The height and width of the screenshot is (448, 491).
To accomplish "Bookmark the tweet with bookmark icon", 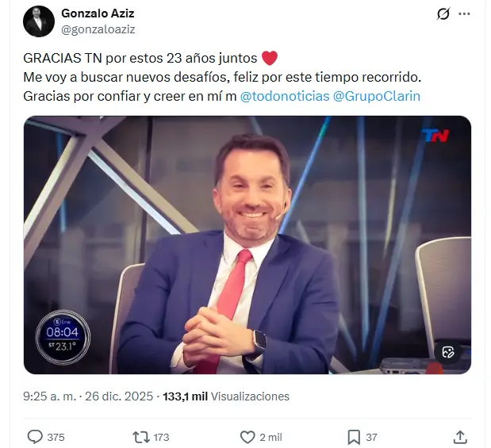I will 354,437.
